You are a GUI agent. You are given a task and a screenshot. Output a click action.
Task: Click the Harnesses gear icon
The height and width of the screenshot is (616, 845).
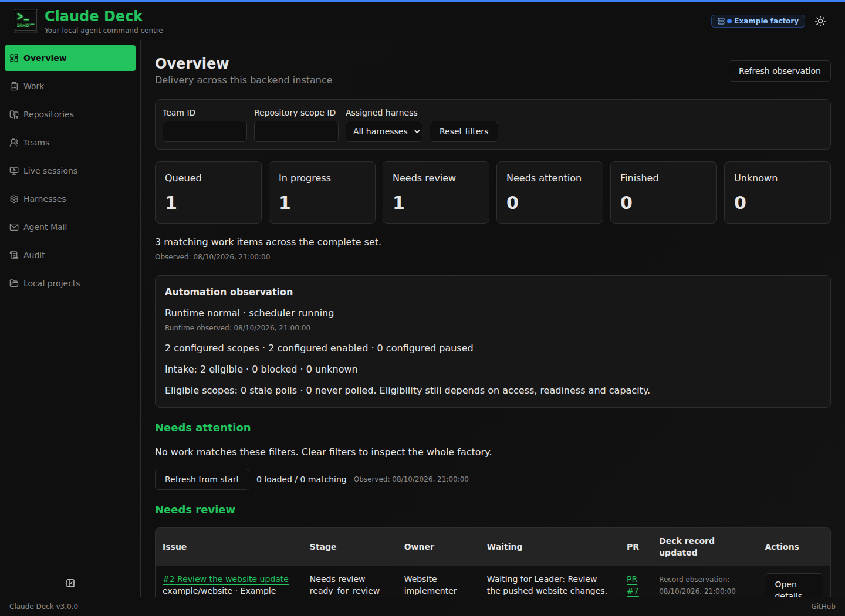click(14, 199)
